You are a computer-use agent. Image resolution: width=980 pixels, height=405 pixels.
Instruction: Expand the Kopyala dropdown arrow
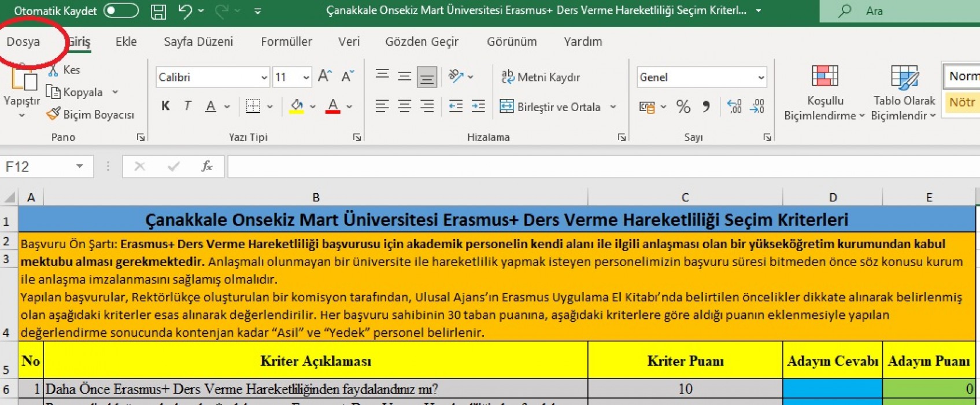[115, 92]
